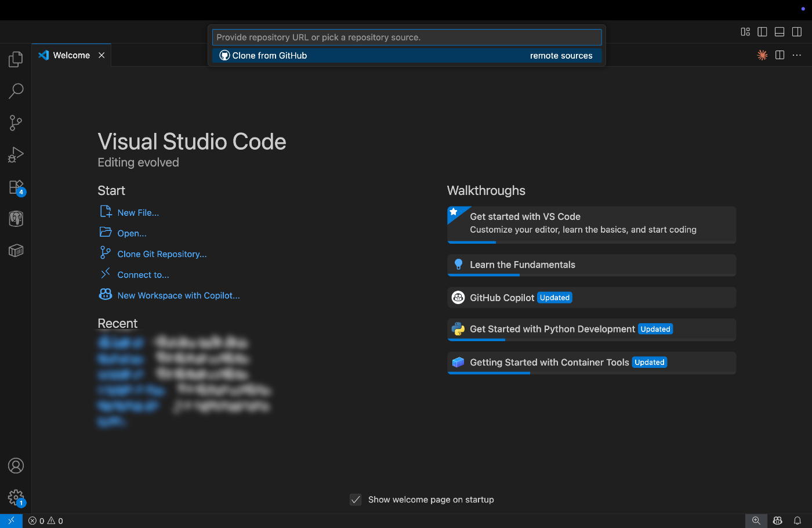Open Getting Started with Container Tools walkthrough
Viewport: 812px width, 528px height.
592,363
